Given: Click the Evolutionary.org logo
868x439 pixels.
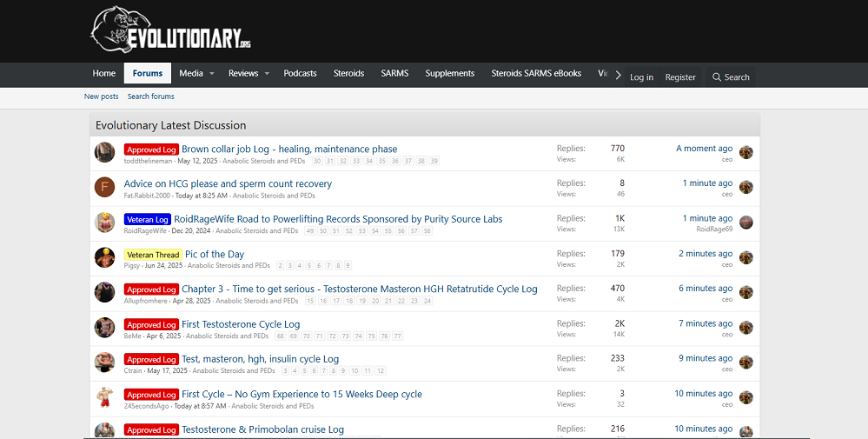Looking at the screenshot, I should [x=171, y=30].
